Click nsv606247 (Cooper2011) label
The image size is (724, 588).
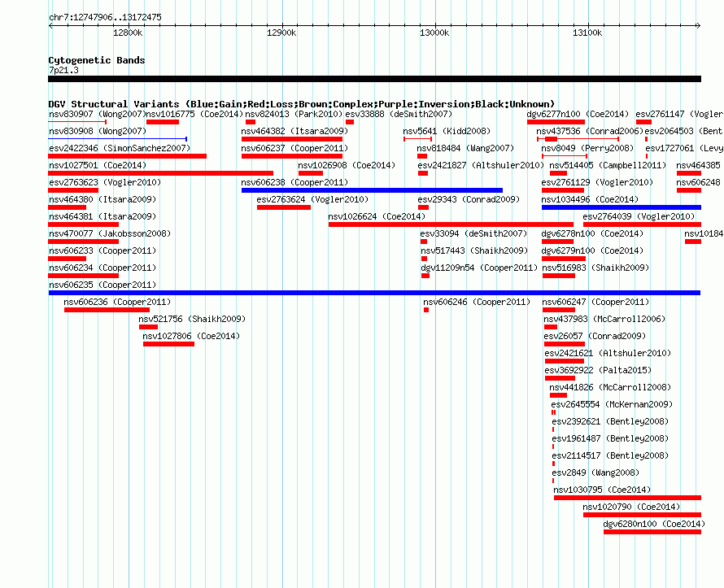(595, 302)
